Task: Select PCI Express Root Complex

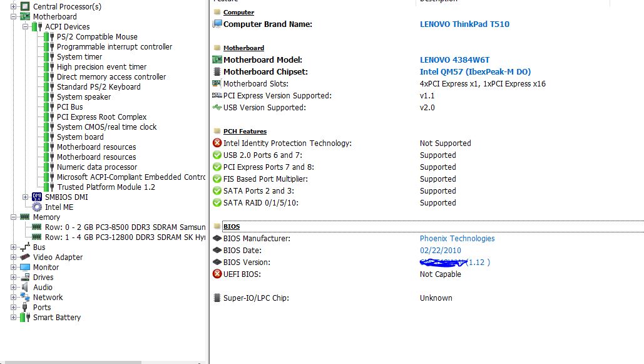Action: tap(101, 117)
